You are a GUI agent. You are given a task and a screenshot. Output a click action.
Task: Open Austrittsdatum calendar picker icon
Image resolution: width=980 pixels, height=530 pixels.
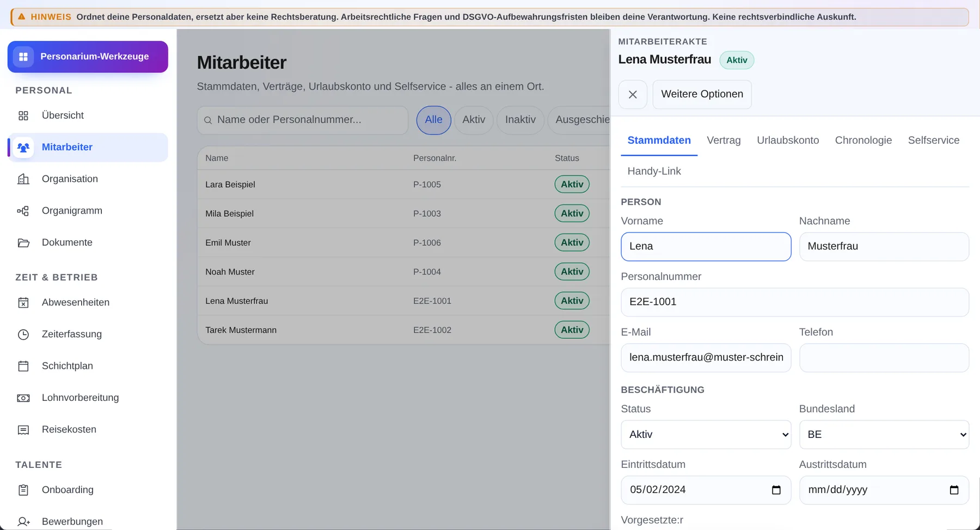pyautogui.click(x=954, y=490)
